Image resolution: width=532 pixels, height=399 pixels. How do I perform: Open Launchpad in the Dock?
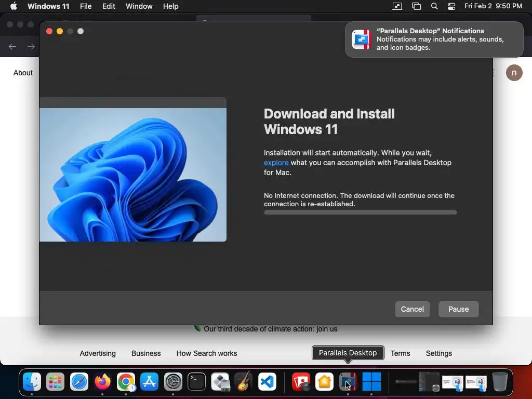[x=55, y=381]
